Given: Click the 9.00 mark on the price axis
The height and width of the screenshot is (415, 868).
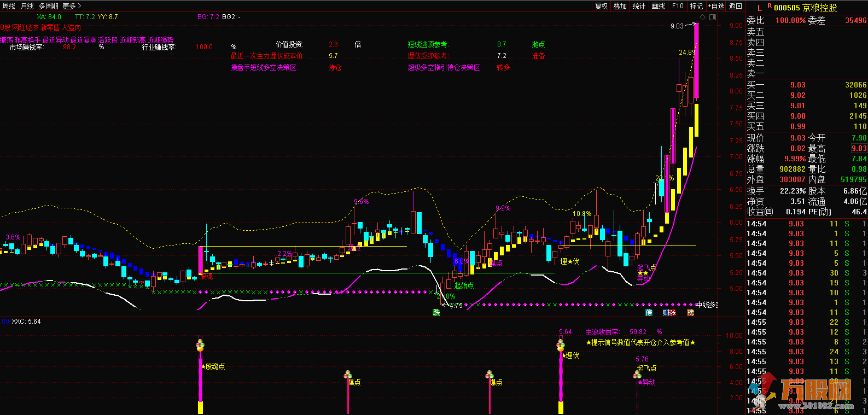Looking at the screenshot, I should click(736, 26).
